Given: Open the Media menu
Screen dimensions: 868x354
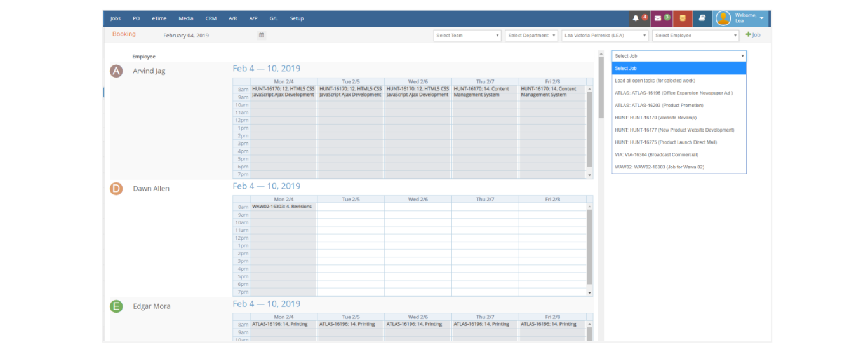Looking at the screenshot, I should pyautogui.click(x=186, y=18).
